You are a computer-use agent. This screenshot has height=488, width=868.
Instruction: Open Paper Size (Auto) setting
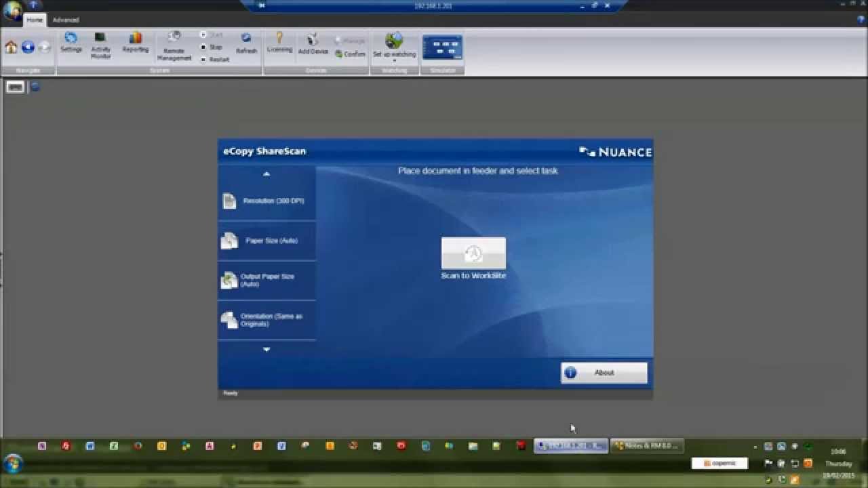click(267, 241)
